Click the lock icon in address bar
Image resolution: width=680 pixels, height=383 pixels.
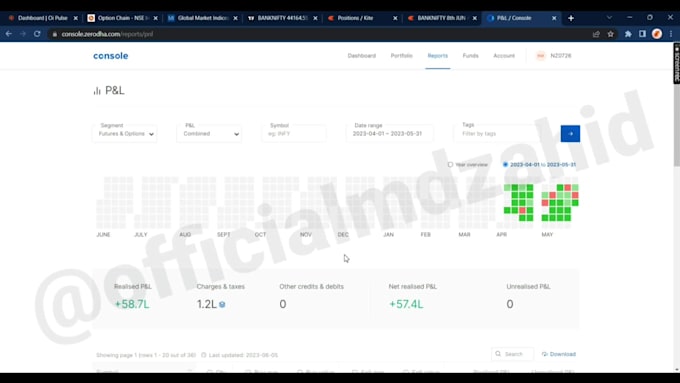tap(55, 34)
